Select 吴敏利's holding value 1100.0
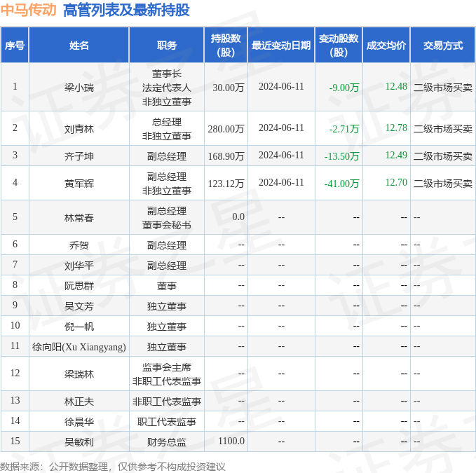The height and width of the screenshot is (473, 476). (x=231, y=441)
